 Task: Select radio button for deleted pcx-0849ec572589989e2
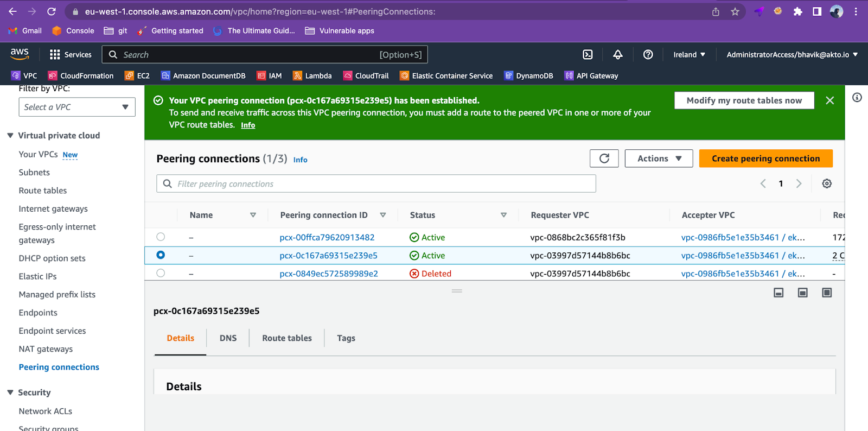(x=161, y=273)
